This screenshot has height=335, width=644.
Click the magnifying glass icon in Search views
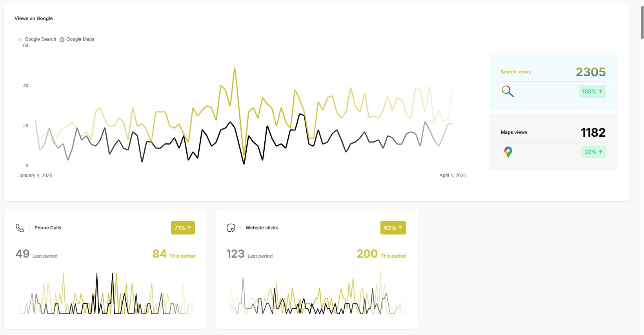tap(508, 92)
